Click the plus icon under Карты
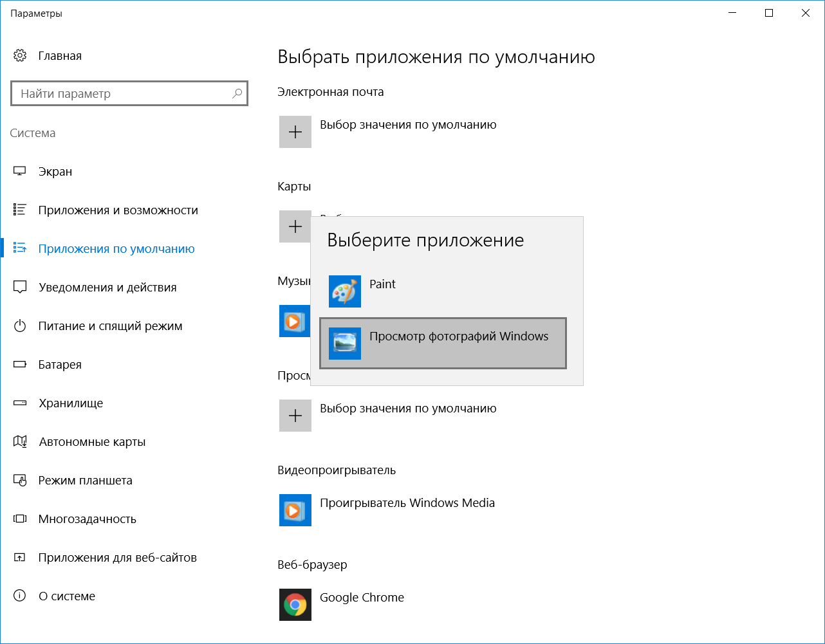The height and width of the screenshot is (644, 825). point(295,226)
